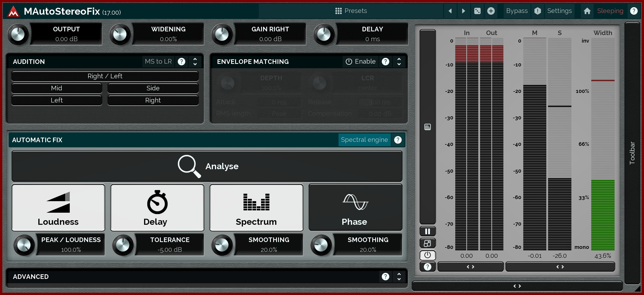
Task: Click the random preset dice icon
Action: [477, 11]
